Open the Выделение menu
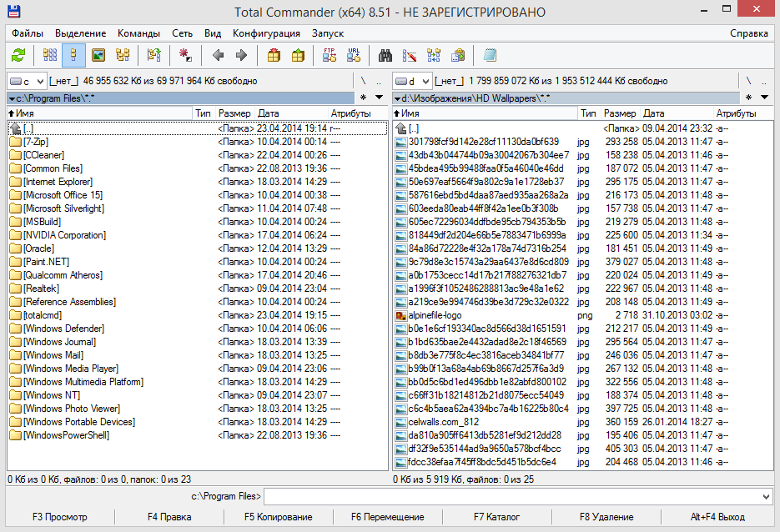Viewport: 780px width, 532px height. point(81,33)
